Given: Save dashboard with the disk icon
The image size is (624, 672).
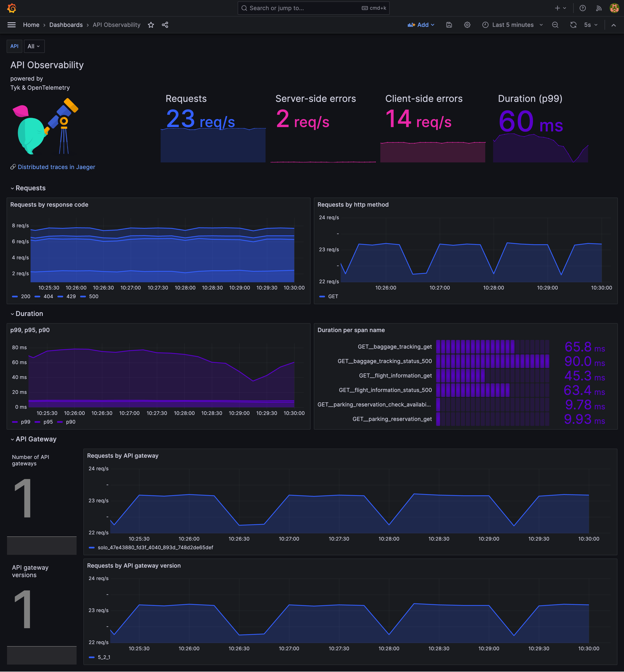Looking at the screenshot, I should (449, 25).
